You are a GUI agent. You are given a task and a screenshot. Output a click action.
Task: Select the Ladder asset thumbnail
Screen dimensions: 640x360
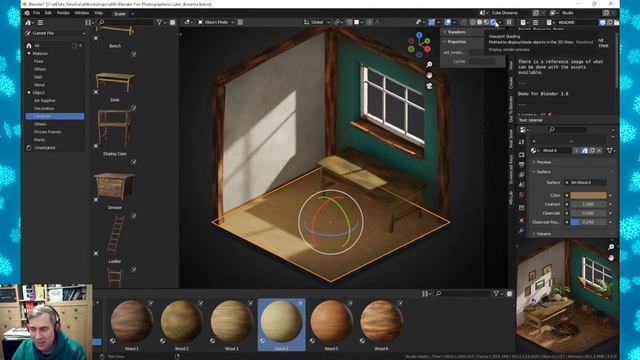[x=115, y=234]
